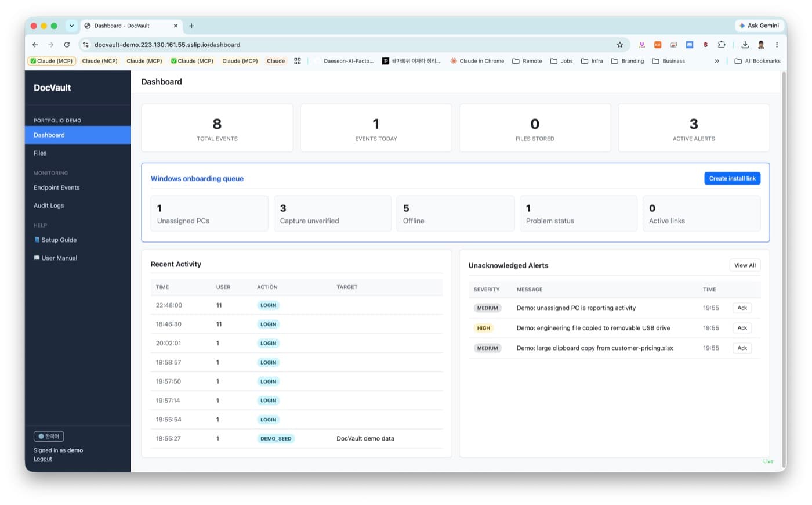
Task: Open site information icon in address bar
Action: [86, 45]
